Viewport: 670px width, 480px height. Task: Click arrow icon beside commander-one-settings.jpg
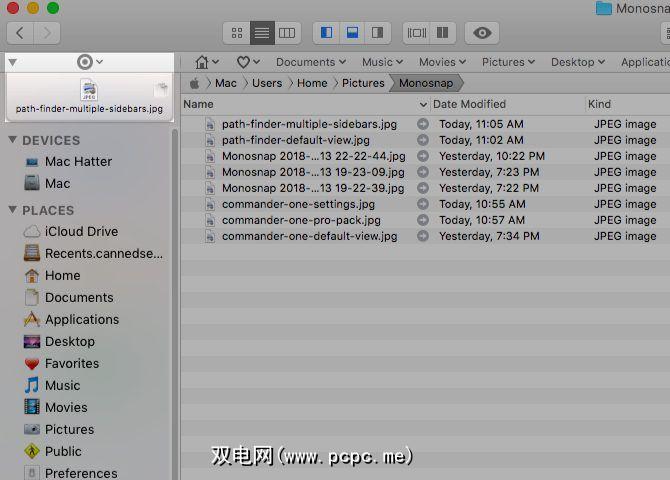tap(423, 204)
